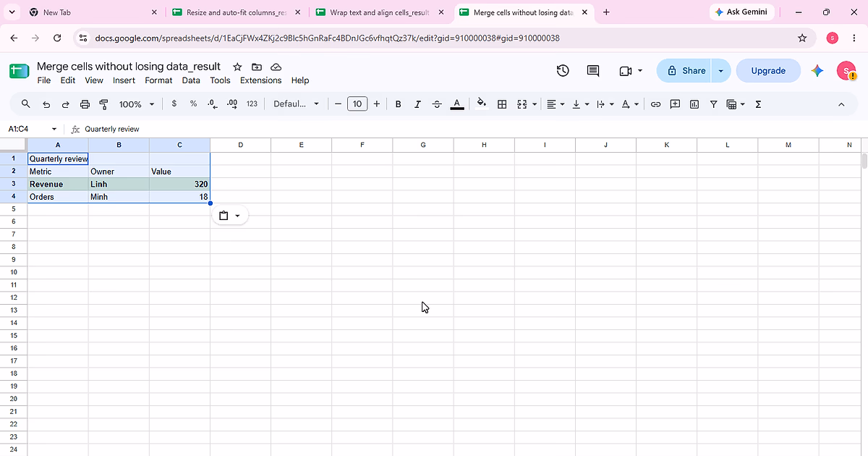This screenshot has height=456, width=868.
Task: Open the fill color picker
Action: pyautogui.click(x=482, y=104)
